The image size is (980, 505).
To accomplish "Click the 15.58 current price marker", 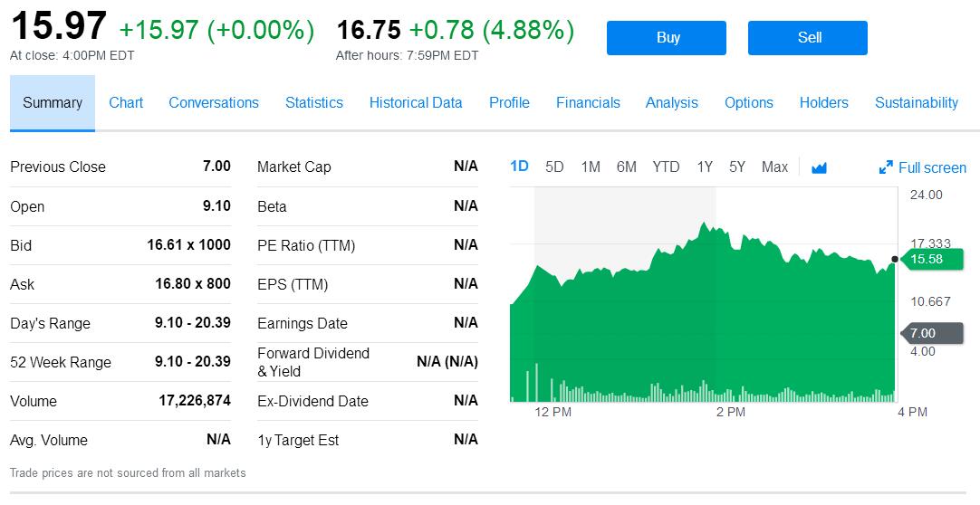I will 927,259.
